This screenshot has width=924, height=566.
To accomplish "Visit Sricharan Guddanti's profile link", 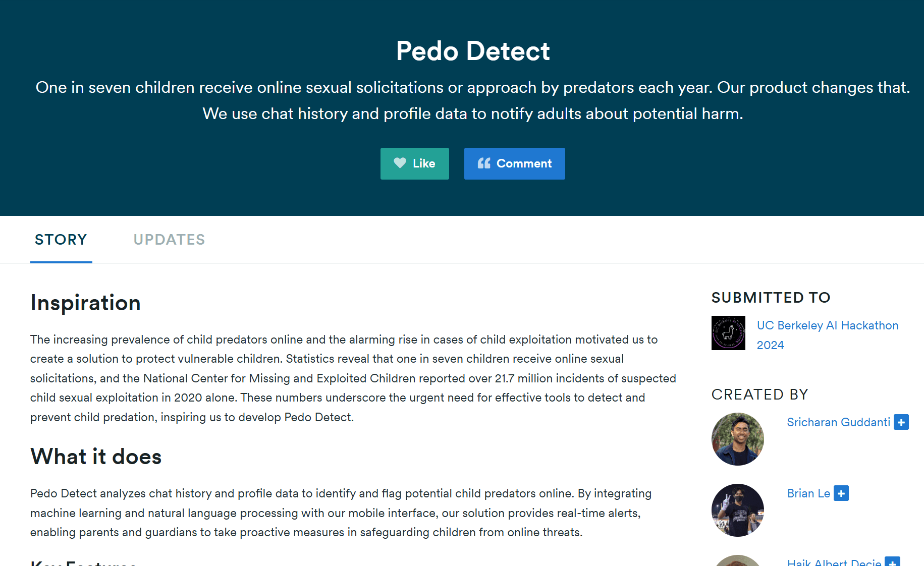I will [838, 422].
